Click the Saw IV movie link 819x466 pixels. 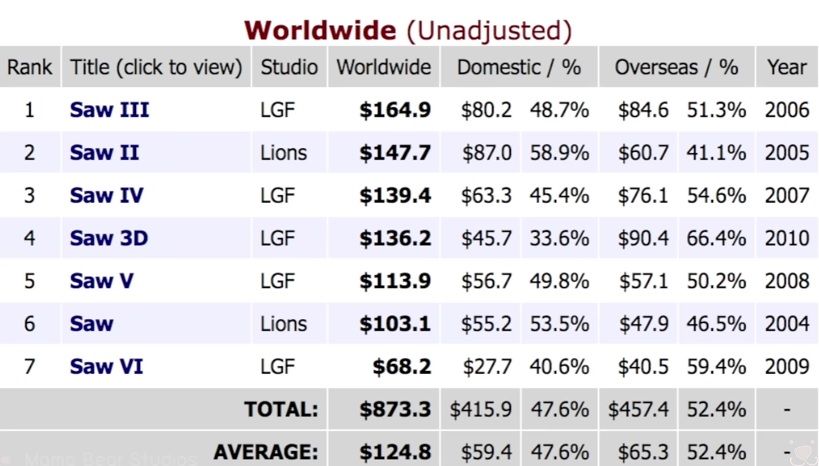pyautogui.click(x=107, y=195)
